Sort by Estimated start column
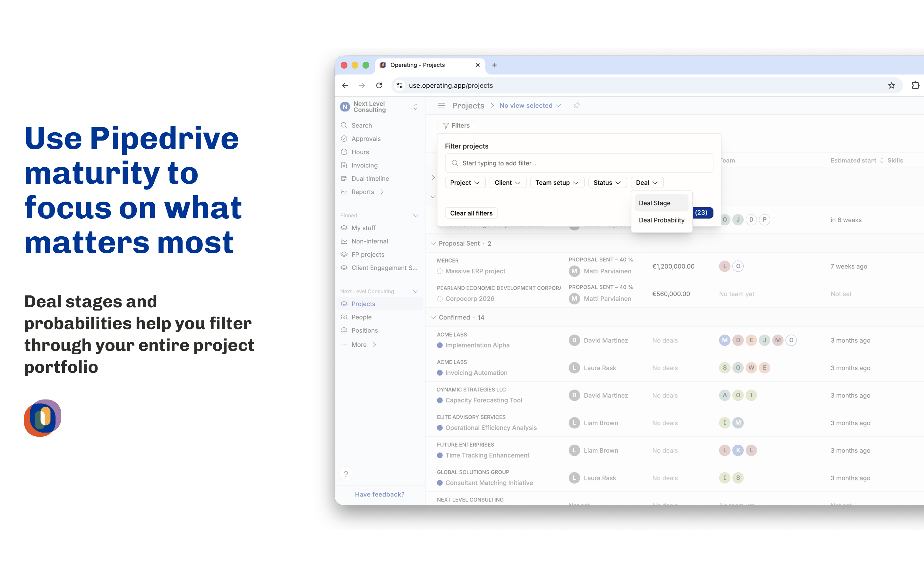This screenshot has width=924, height=578. pos(857,161)
